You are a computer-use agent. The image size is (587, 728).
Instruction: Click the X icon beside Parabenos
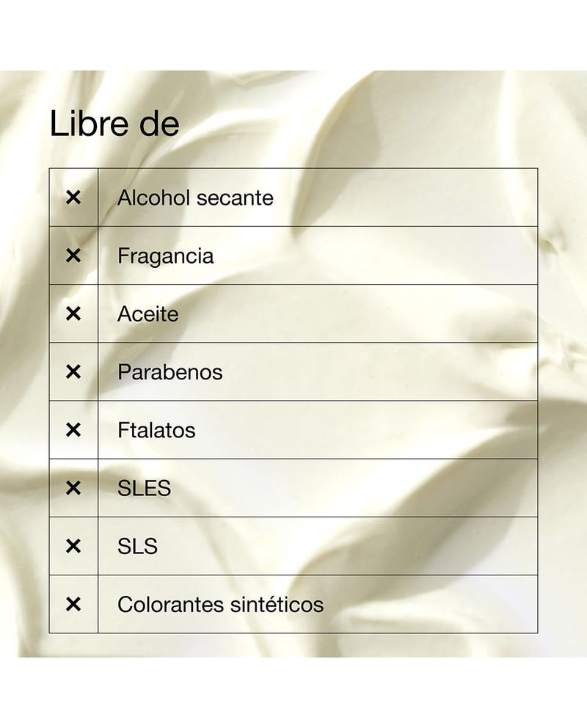pos(73,371)
